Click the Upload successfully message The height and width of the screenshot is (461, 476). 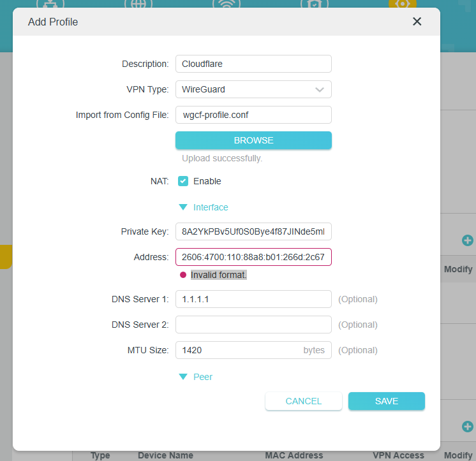[x=222, y=158]
